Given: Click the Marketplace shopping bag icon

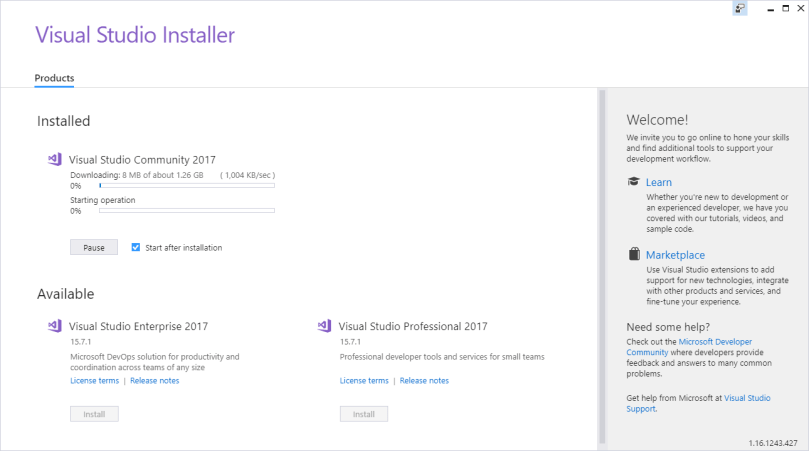Looking at the screenshot, I should (633, 255).
